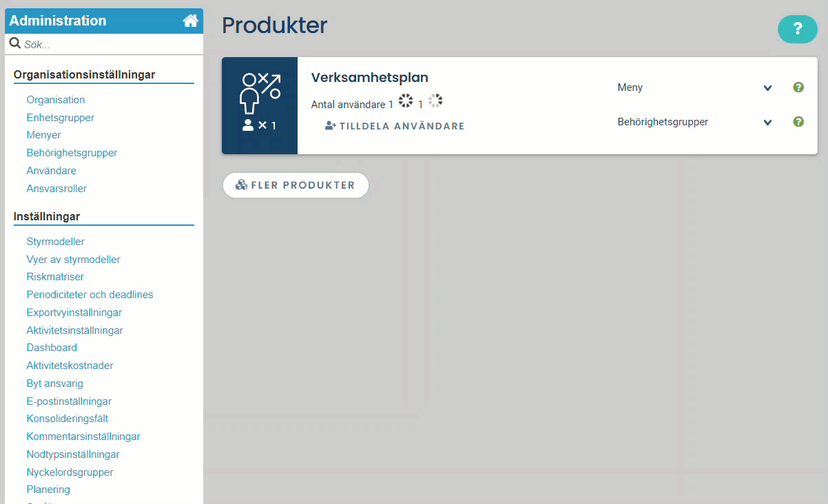Screen dimensions: 828x504
Task: Click the teal question mark help button
Action: coord(797,29)
